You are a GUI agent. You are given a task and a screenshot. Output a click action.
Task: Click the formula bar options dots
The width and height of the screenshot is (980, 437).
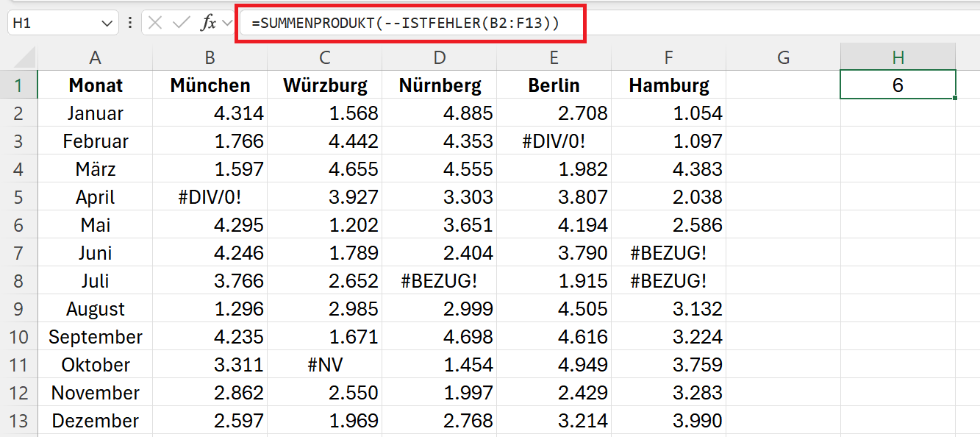pyautogui.click(x=129, y=24)
